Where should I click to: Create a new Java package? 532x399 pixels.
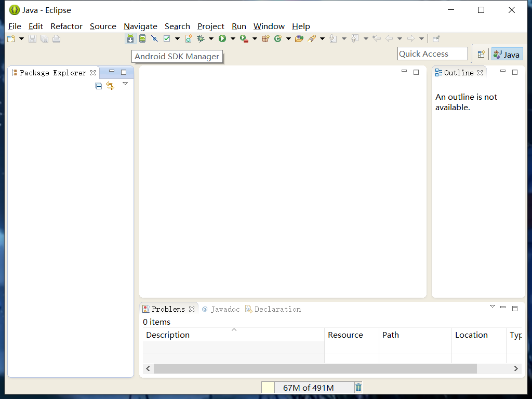coord(265,38)
